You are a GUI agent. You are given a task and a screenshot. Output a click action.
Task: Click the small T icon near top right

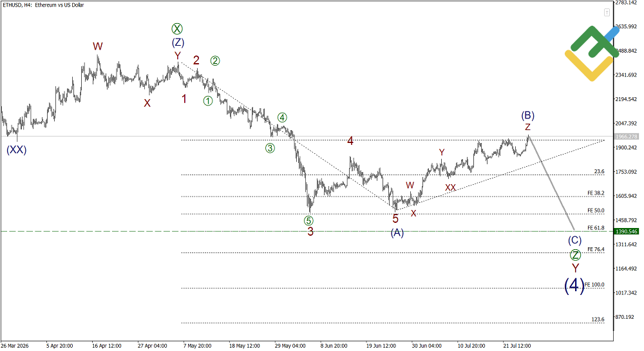[x=607, y=13]
